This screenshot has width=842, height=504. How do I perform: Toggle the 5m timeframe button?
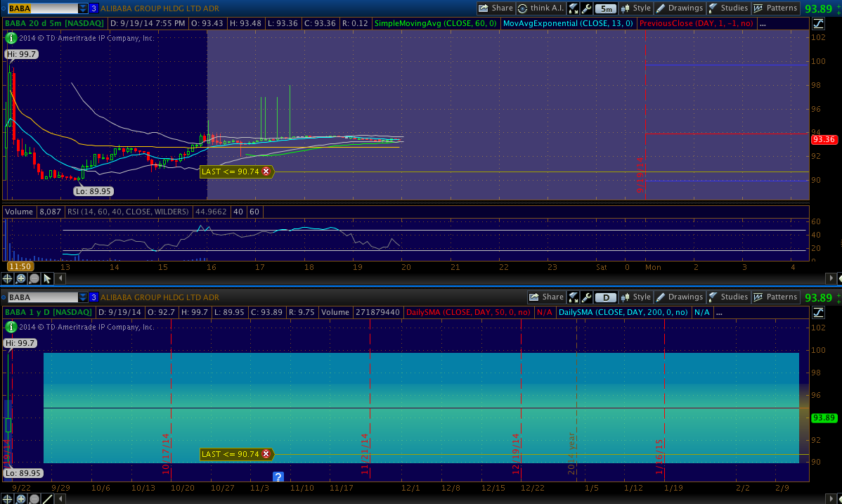click(605, 8)
